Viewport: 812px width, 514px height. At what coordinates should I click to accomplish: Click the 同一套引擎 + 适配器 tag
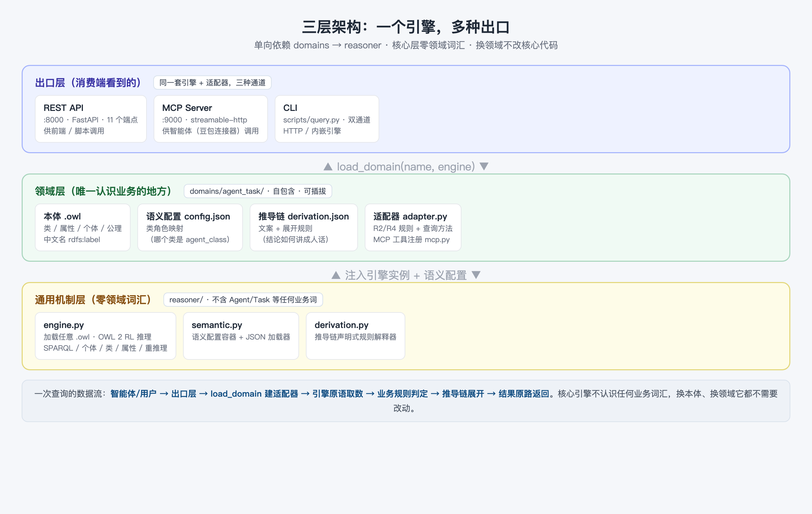click(x=212, y=83)
